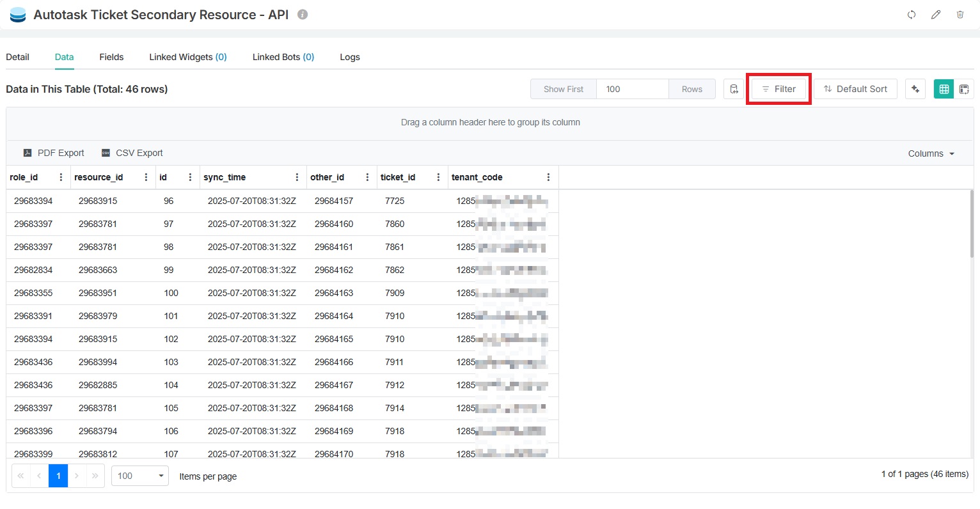Export the table via CSV Export
This screenshot has width=980, height=509.
tap(132, 153)
